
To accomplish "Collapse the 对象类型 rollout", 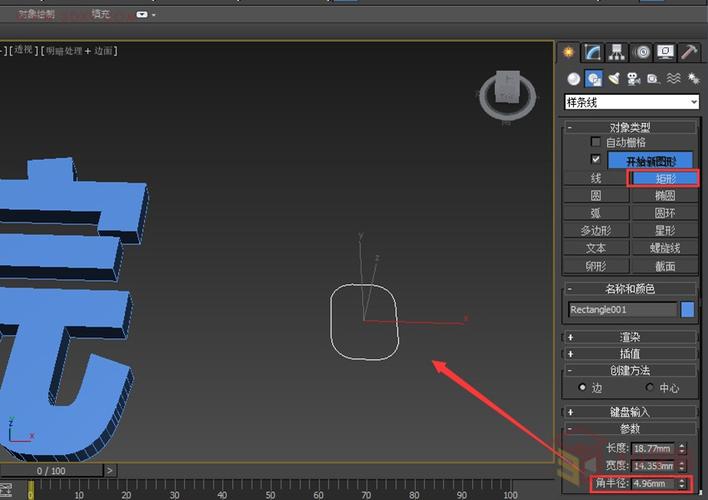I will point(629,127).
